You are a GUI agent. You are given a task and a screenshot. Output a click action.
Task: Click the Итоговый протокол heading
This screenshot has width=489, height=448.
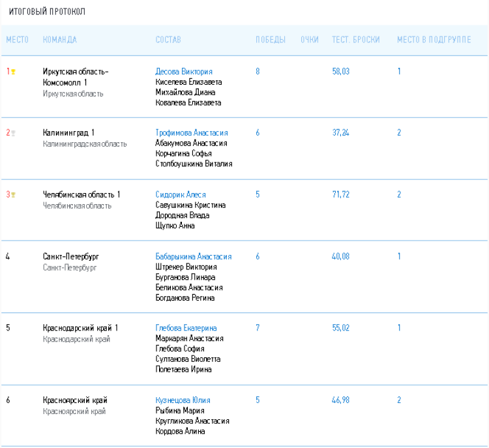[47, 12]
